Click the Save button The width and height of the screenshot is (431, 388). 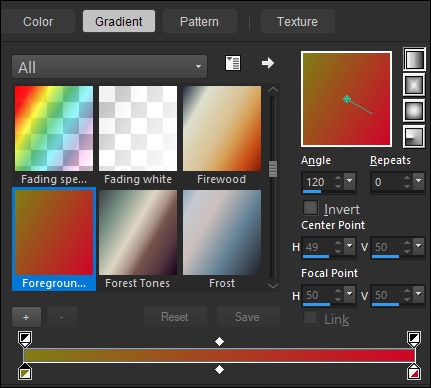(248, 317)
